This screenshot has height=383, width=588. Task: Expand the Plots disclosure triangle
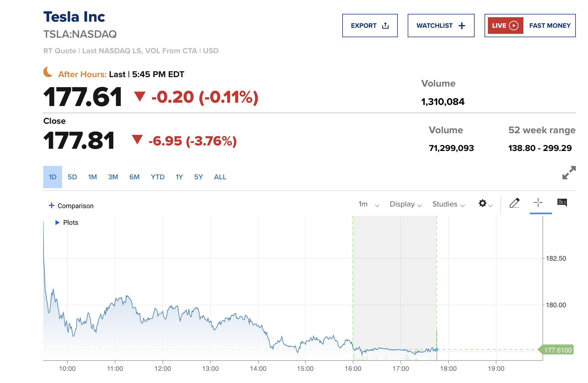click(x=57, y=223)
